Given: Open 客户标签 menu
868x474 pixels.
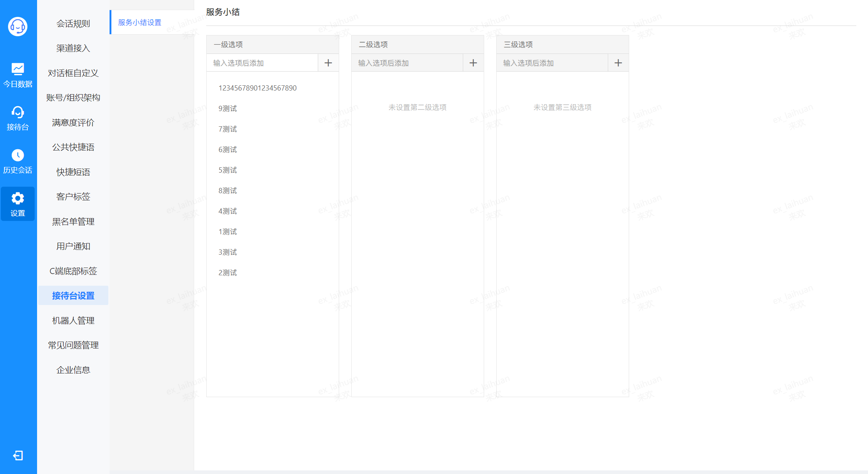Looking at the screenshot, I should click(73, 197).
